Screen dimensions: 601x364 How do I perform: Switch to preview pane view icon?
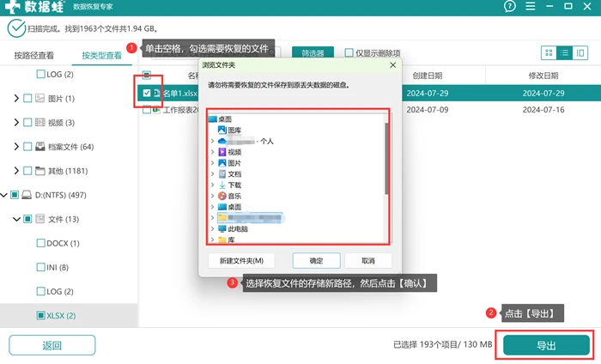tap(580, 53)
